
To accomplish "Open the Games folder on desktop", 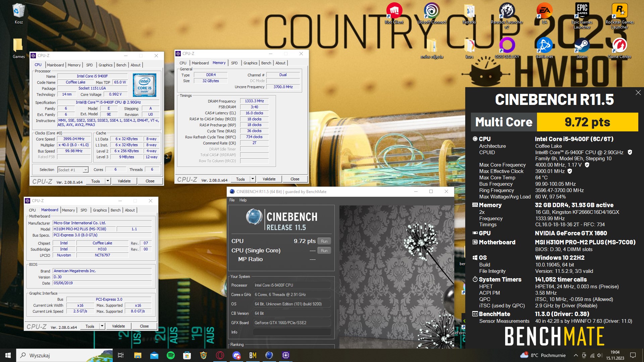I will click(18, 48).
